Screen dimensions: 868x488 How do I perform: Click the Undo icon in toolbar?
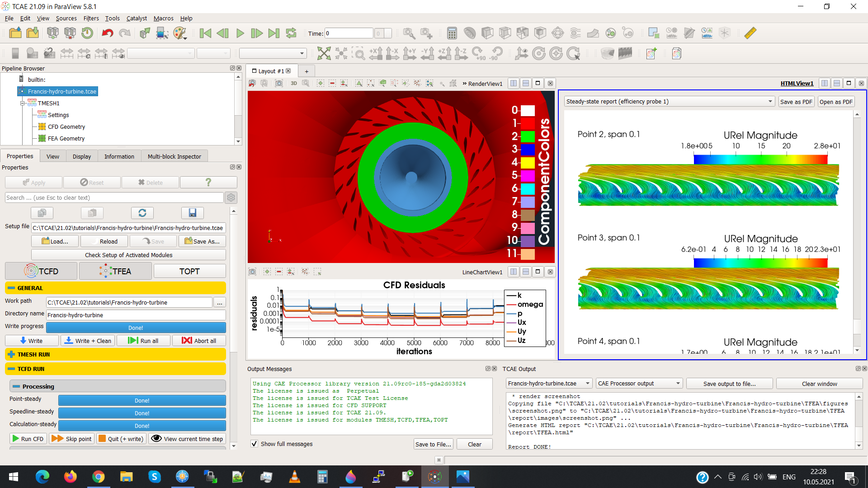coord(107,33)
